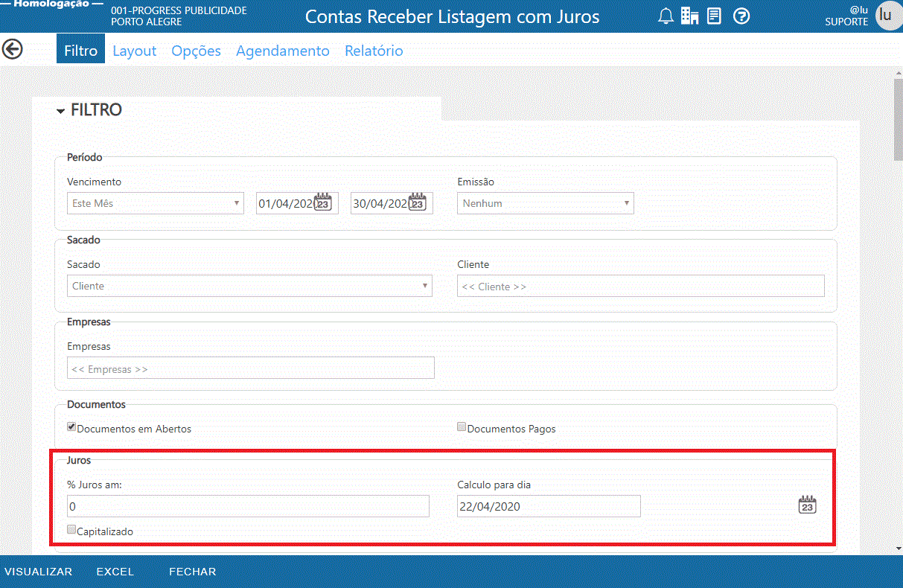Click the << Cliente >> input field
Image resolution: width=903 pixels, height=588 pixels.
(x=641, y=286)
